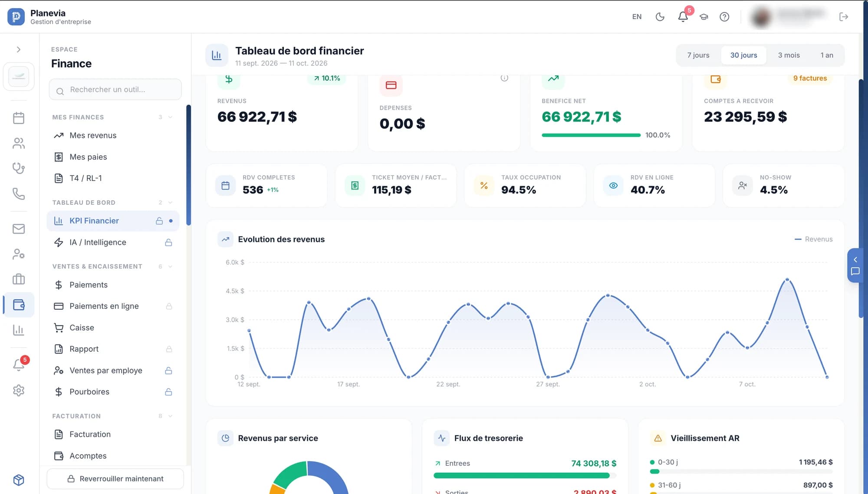
Task: Toggle the lock on Rapport
Action: [x=169, y=349]
